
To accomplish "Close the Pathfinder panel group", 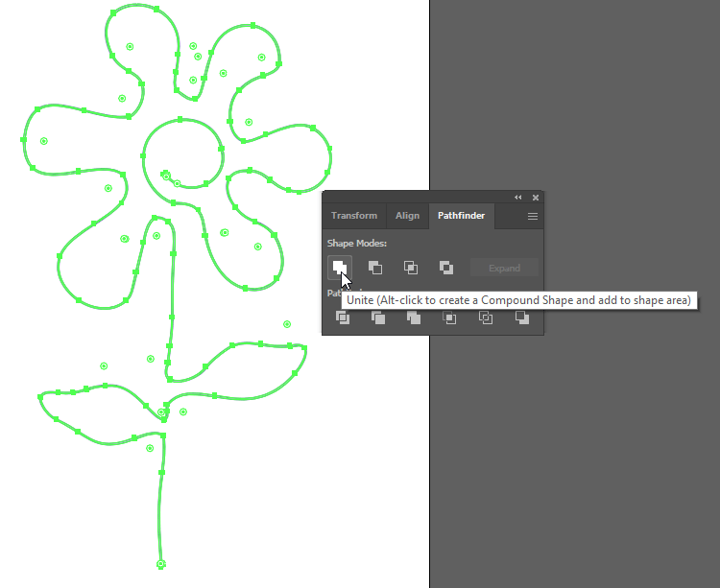I will tap(536, 198).
